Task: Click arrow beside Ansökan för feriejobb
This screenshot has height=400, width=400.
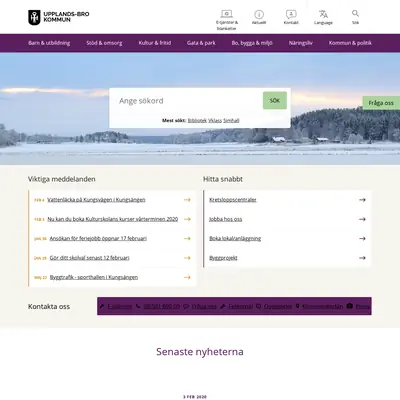Action: pyautogui.click(x=187, y=238)
